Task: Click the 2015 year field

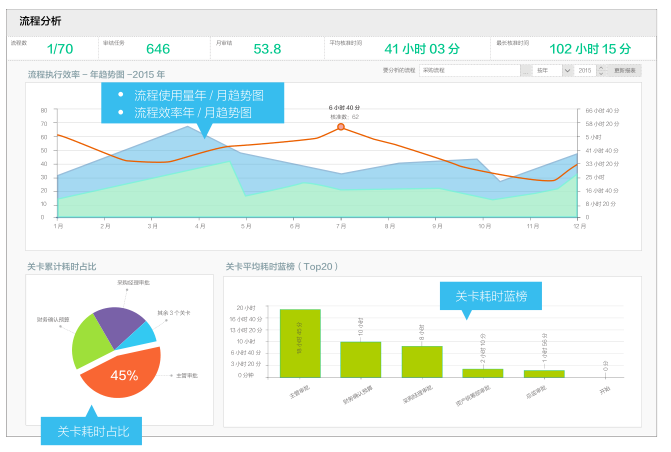Action: pyautogui.click(x=585, y=71)
